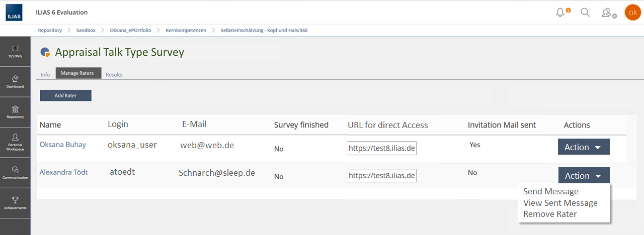Open Personal Workspace in sidebar
This screenshot has width=644, height=235.
(15, 142)
